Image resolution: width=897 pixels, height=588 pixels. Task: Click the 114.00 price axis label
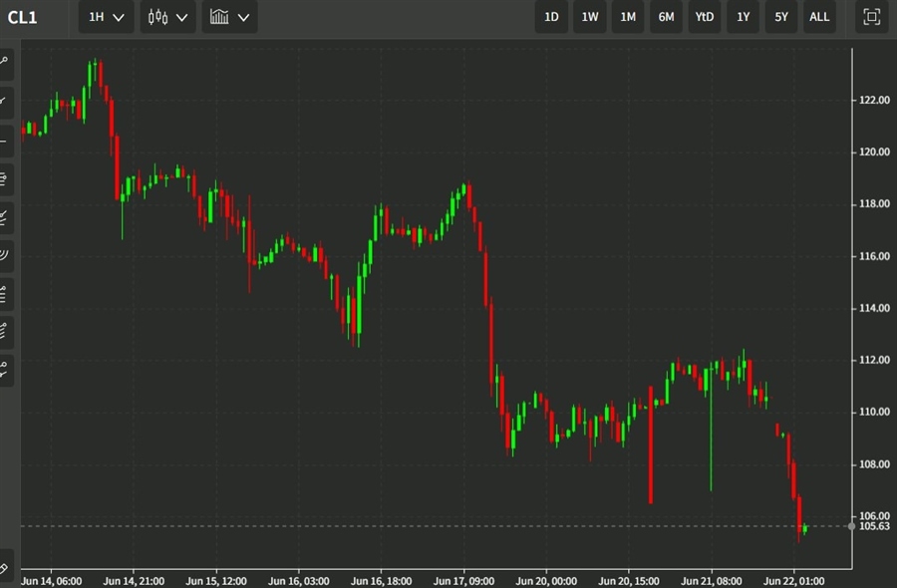tap(875, 308)
